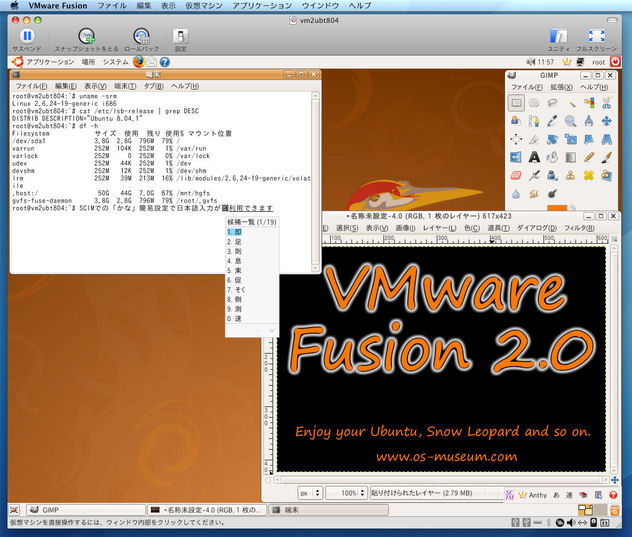Screen dimensions: 632x537
Task: Select the Foreground Select tool
Action: [x=516, y=121]
